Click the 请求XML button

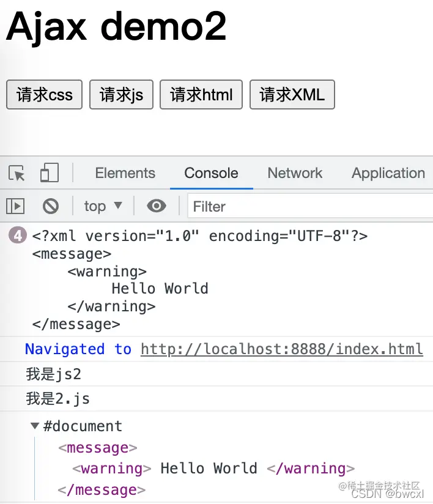pos(292,95)
